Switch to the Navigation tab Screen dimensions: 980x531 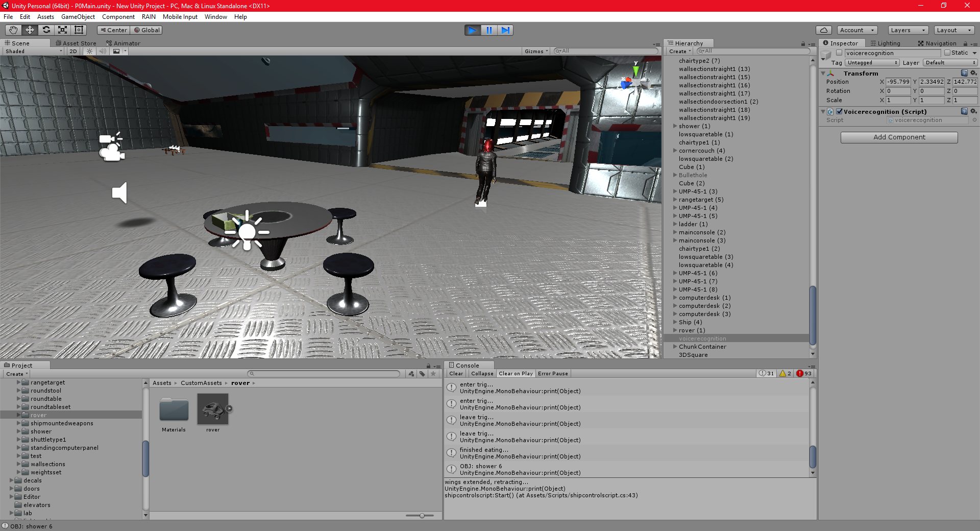tap(937, 43)
